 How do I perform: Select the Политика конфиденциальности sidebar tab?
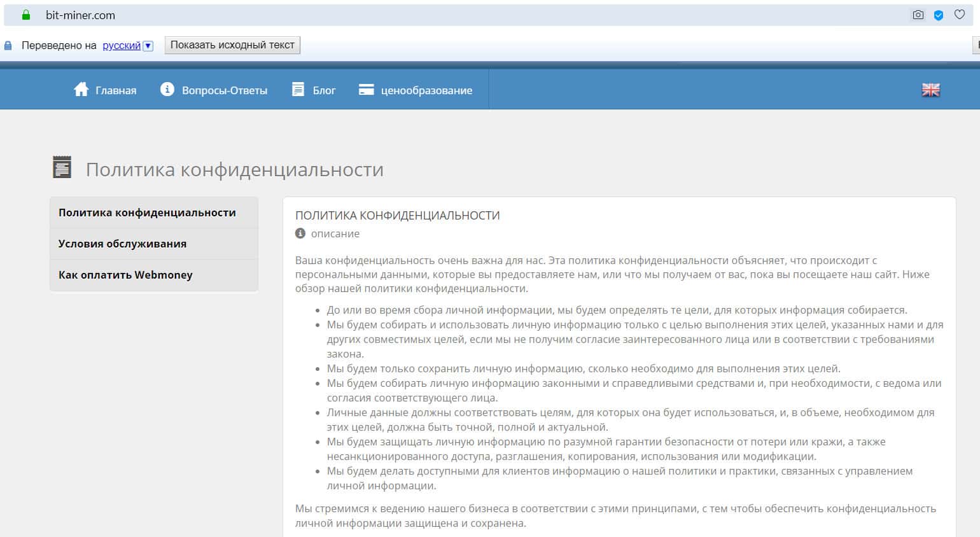pos(154,213)
